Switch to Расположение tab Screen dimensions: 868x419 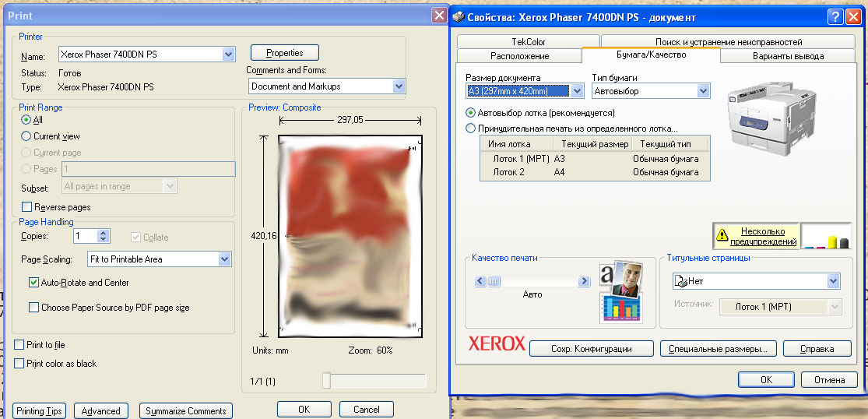519,56
